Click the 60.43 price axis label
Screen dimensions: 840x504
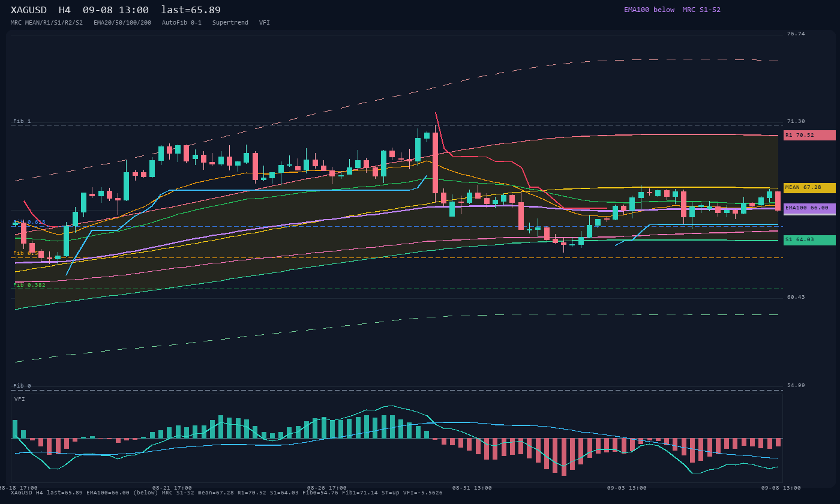click(x=796, y=297)
